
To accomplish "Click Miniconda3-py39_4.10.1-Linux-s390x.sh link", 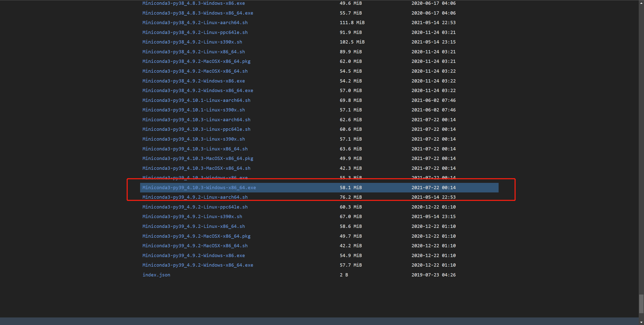I will [193, 110].
